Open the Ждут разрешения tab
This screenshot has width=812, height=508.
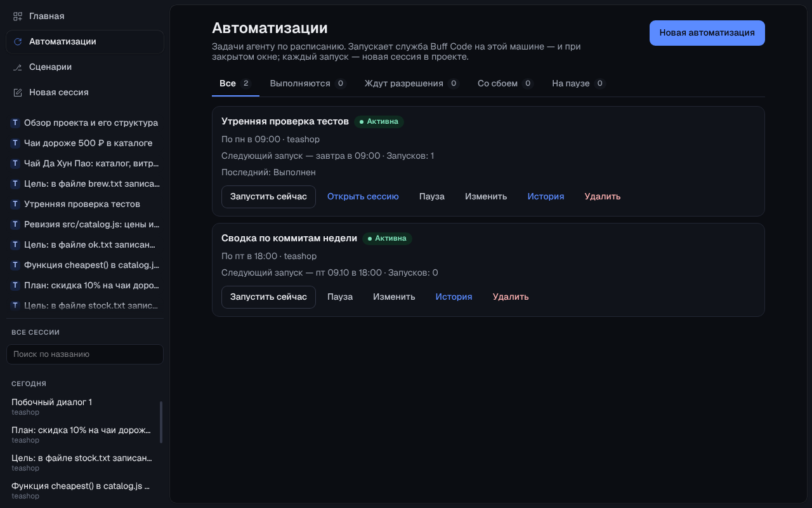(x=412, y=83)
